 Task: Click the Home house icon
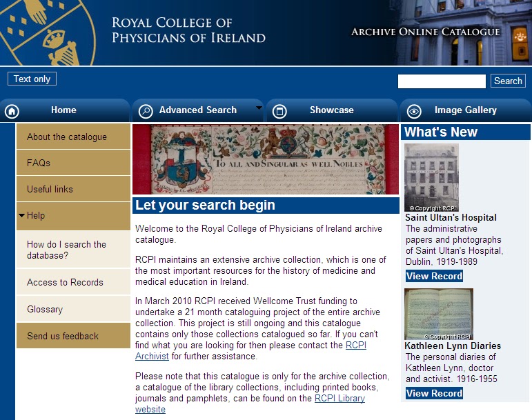click(x=12, y=111)
